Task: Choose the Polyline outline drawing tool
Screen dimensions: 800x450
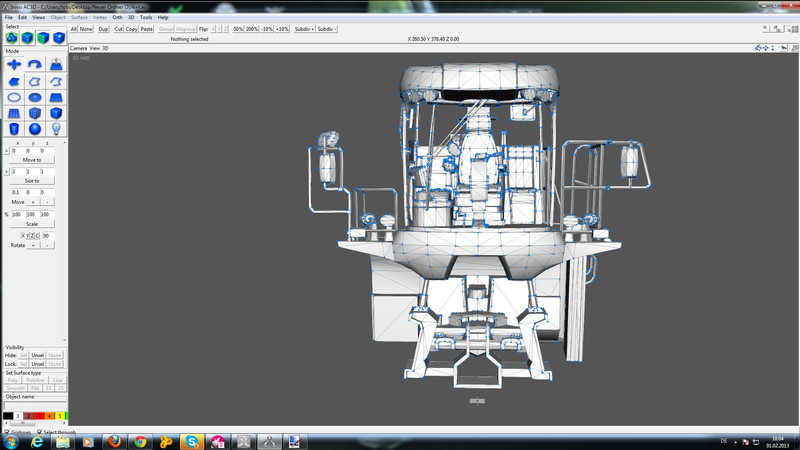Action: [x=35, y=81]
